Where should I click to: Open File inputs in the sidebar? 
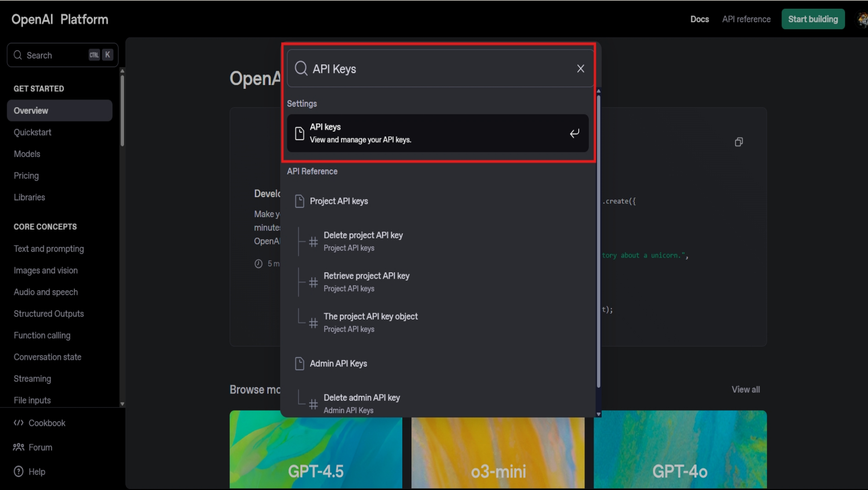[32, 400]
